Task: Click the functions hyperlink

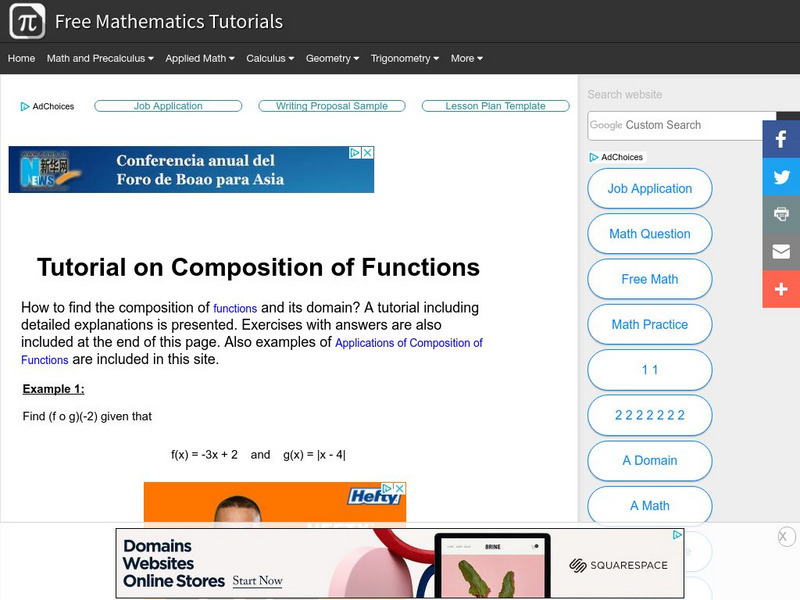Action: pos(235,308)
